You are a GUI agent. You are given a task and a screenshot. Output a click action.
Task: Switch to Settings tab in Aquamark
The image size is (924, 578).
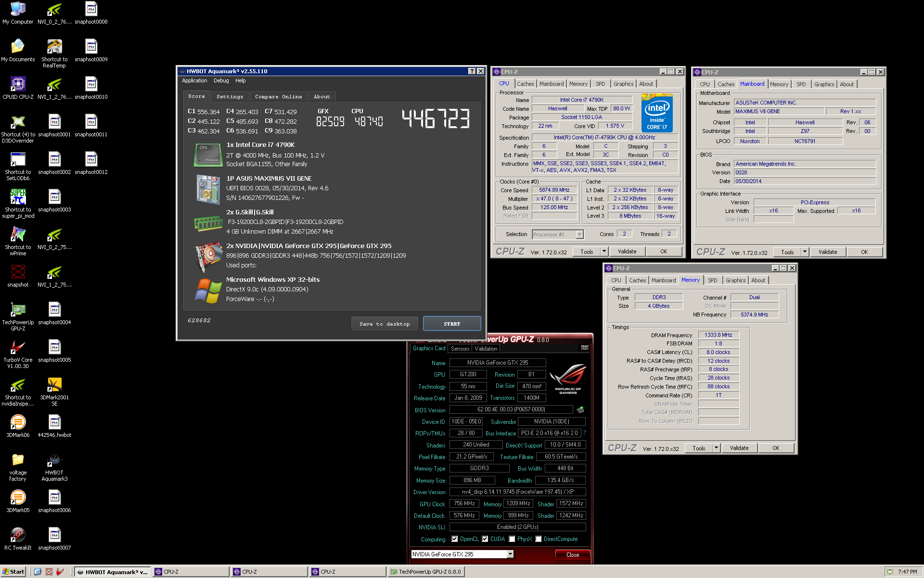230,97
